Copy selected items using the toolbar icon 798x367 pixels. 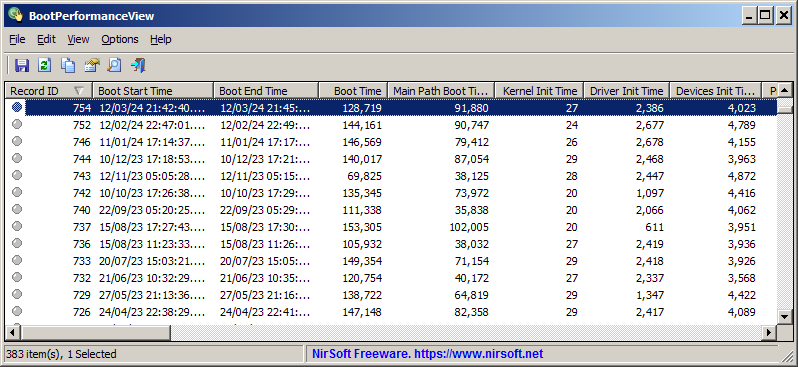click(68, 65)
